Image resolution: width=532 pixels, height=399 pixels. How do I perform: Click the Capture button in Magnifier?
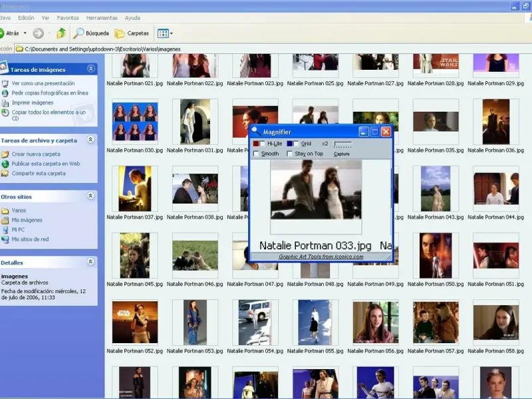[342, 154]
